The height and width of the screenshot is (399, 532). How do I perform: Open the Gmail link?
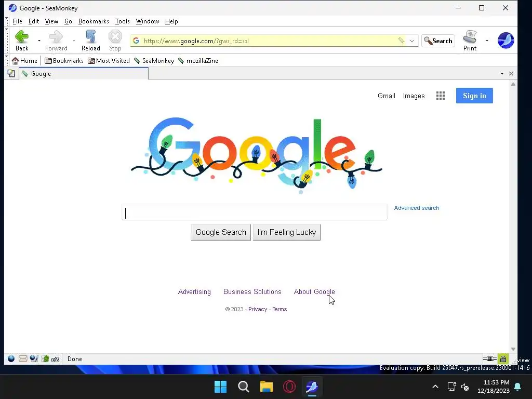pos(387,96)
